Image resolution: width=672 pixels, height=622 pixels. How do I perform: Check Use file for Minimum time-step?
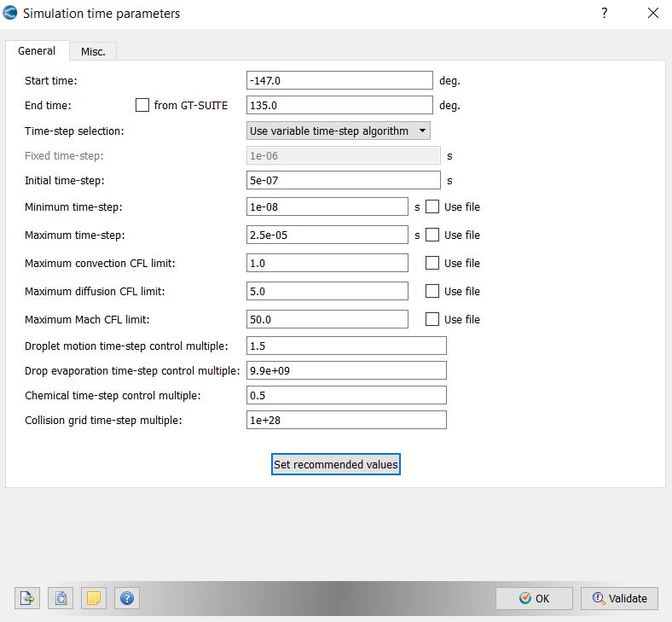click(x=432, y=206)
